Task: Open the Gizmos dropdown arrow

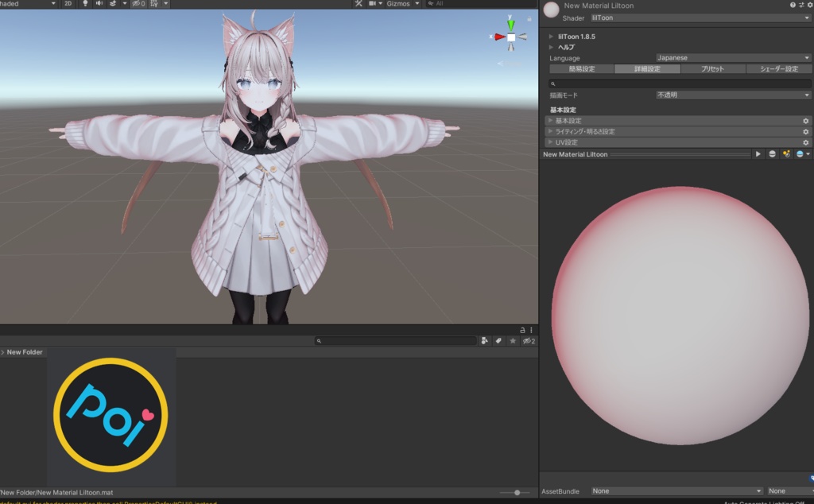Action: 417,4
